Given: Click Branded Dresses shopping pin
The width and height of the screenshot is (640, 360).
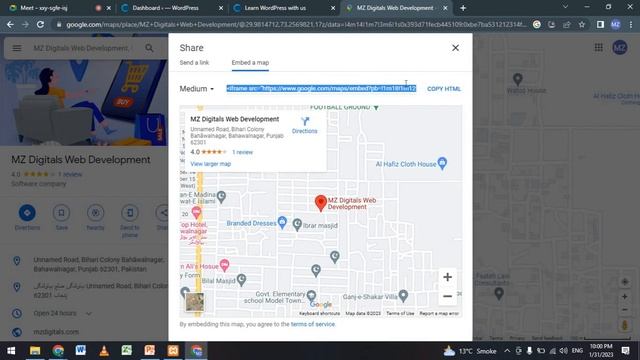Looking at the screenshot, I should [282, 222].
